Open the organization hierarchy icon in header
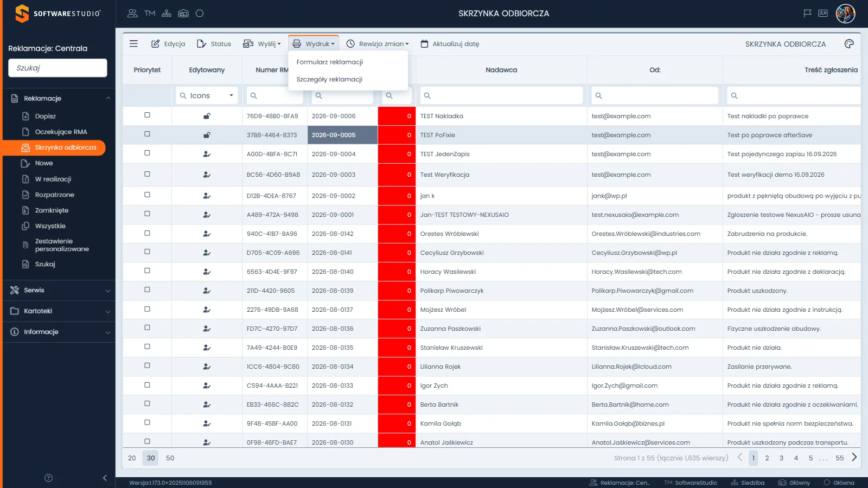This screenshot has width=868, height=488. point(167,14)
